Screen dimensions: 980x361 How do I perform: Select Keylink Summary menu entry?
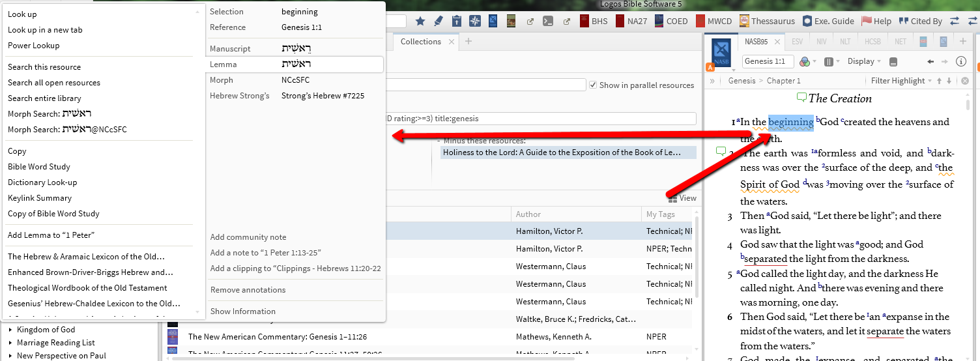pos(40,197)
